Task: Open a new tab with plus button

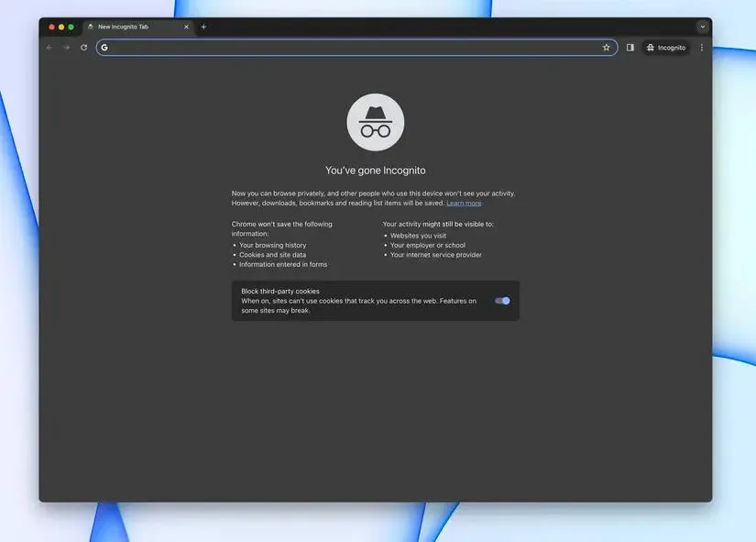Action: click(203, 27)
